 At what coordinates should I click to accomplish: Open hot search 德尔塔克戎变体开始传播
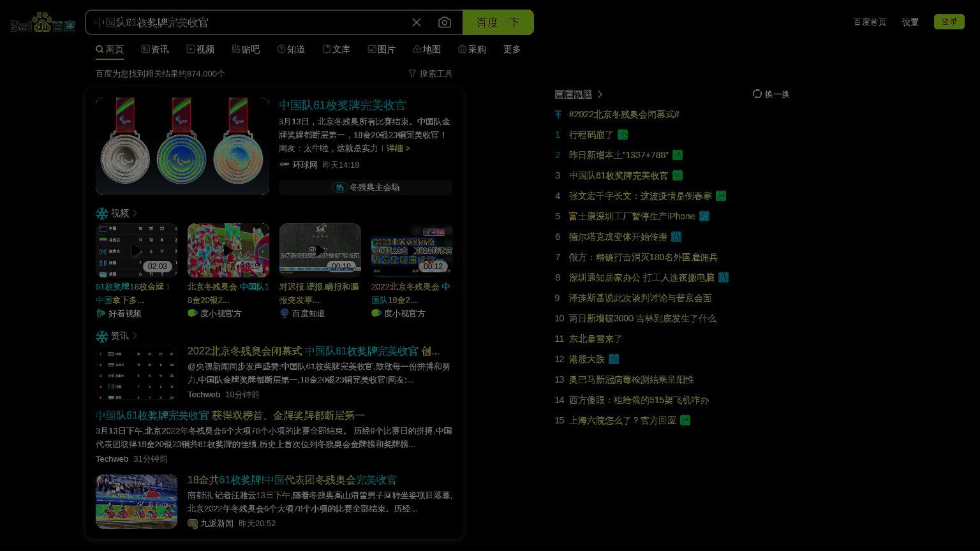pyautogui.click(x=618, y=237)
